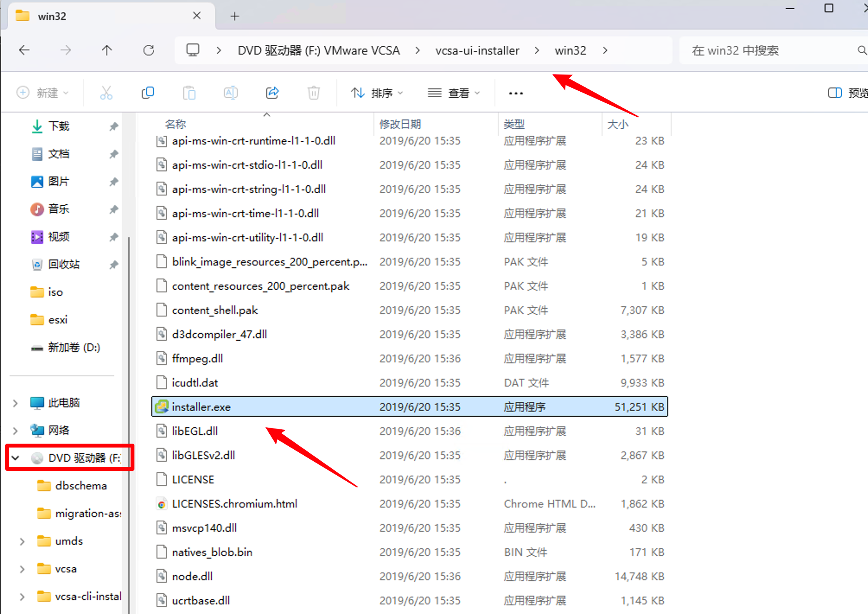868x614 pixels.
Task: Click vcsa-ui-installer in the breadcrumb
Action: click(x=477, y=51)
